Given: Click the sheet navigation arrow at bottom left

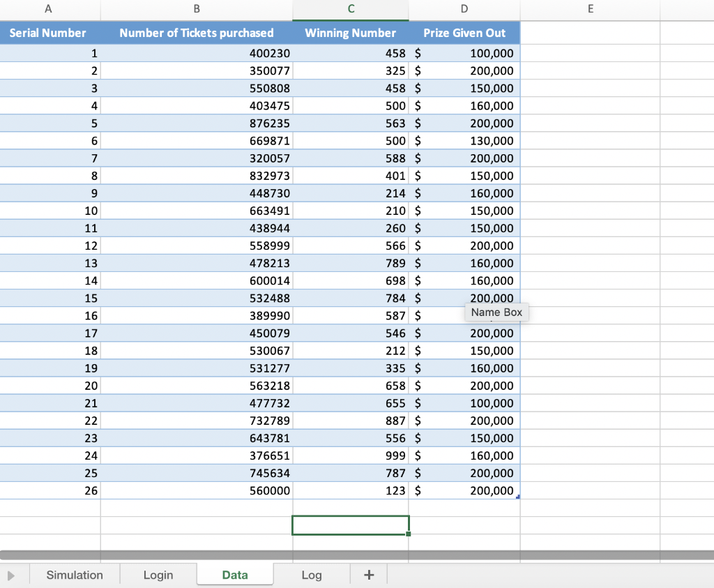Looking at the screenshot, I should tap(10, 574).
